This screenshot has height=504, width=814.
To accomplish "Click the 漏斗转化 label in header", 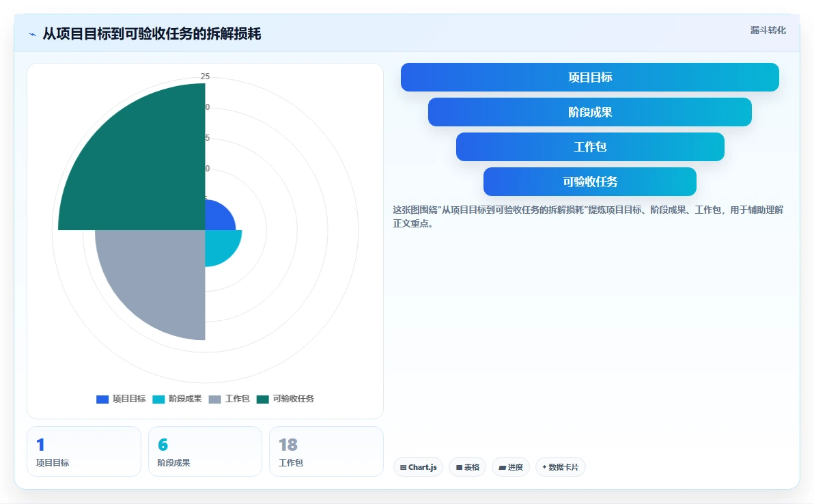I will (768, 30).
